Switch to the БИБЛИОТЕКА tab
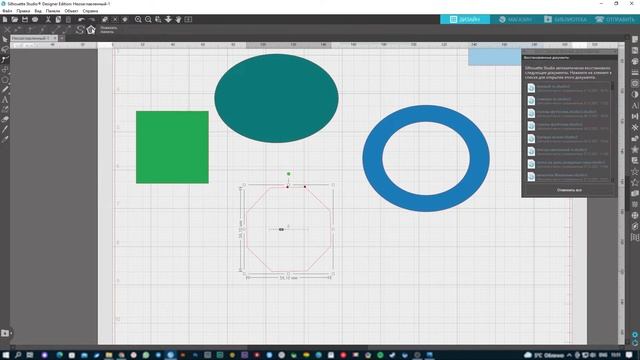The image size is (640, 360). pyautogui.click(x=565, y=19)
